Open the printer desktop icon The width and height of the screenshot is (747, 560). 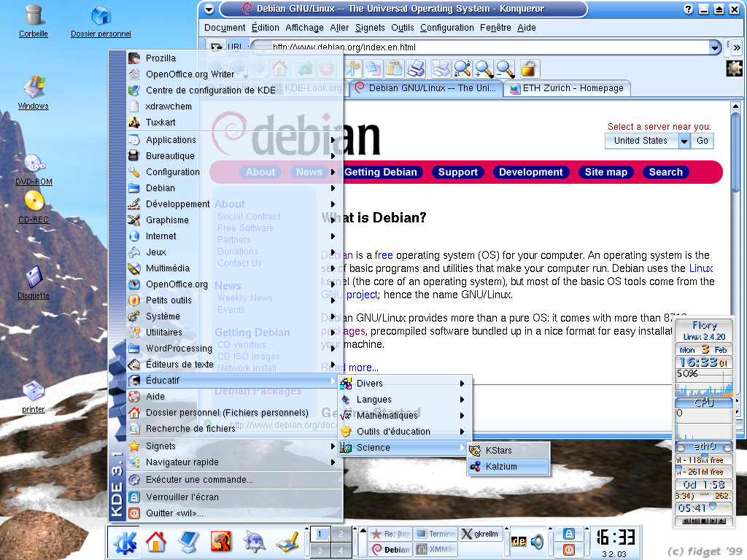[34, 397]
